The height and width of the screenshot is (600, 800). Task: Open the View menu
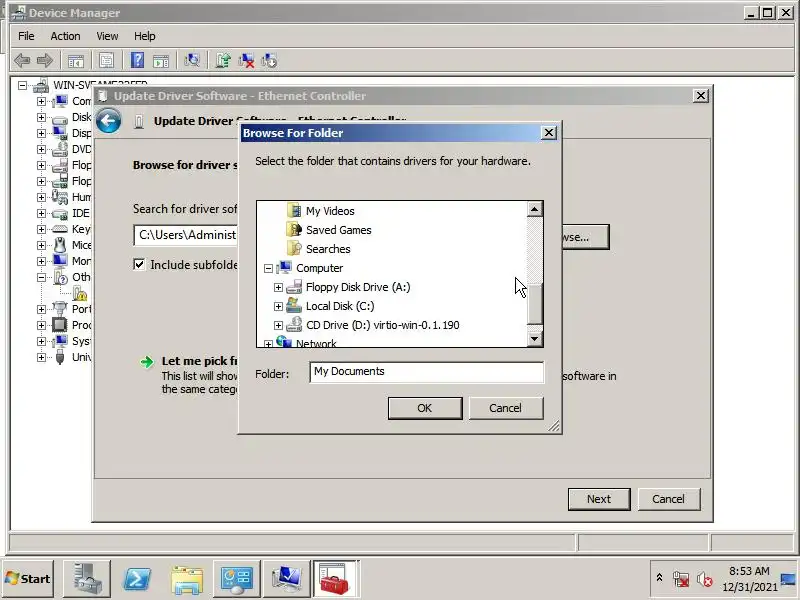[x=107, y=36]
